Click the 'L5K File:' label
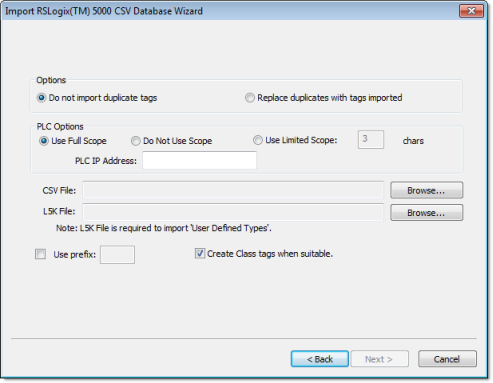Screen dimensions: 493x383 [59, 211]
